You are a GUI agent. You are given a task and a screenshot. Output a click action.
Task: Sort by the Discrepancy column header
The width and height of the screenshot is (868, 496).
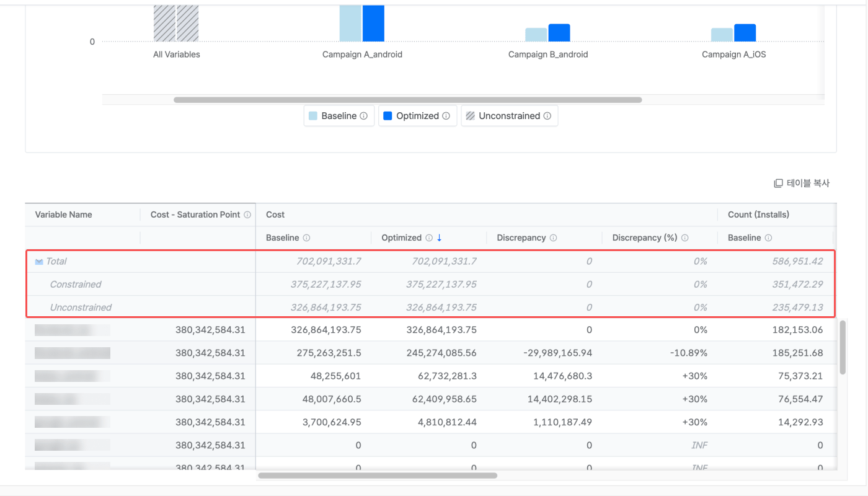(x=521, y=238)
